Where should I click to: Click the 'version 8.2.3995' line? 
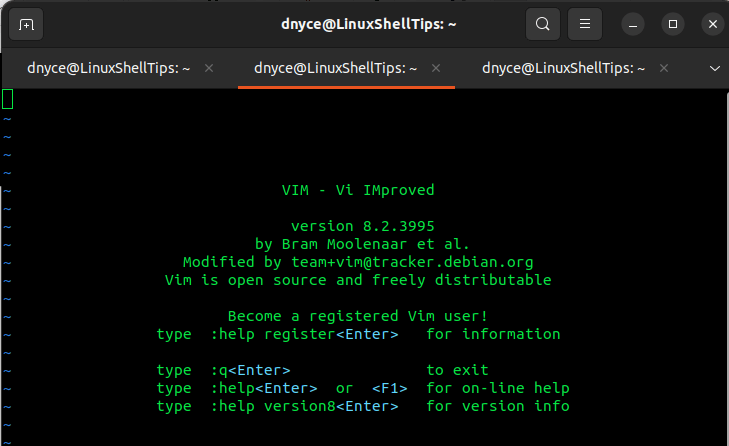pyautogui.click(x=363, y=226)
